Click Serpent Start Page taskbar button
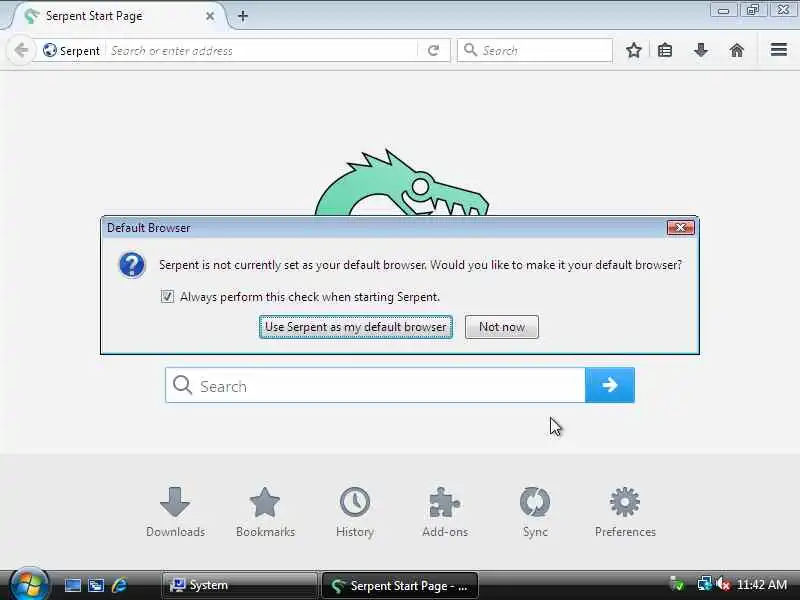Screen dimensions: 800x600 [399, 585]
